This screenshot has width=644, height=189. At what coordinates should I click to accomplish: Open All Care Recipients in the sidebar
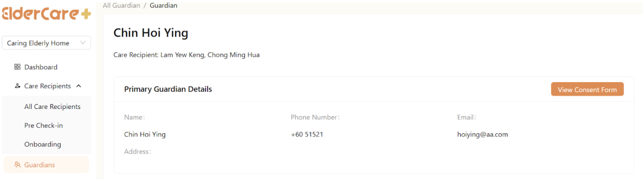(52, 107)
